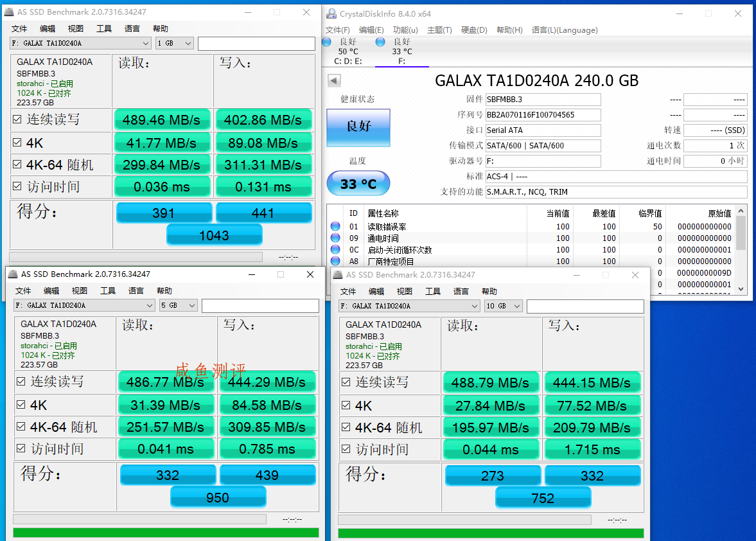This screenshot has width=756, height=541.
Task: Click the green progress bar in the 10 GB window
Action: coord(491,533)
